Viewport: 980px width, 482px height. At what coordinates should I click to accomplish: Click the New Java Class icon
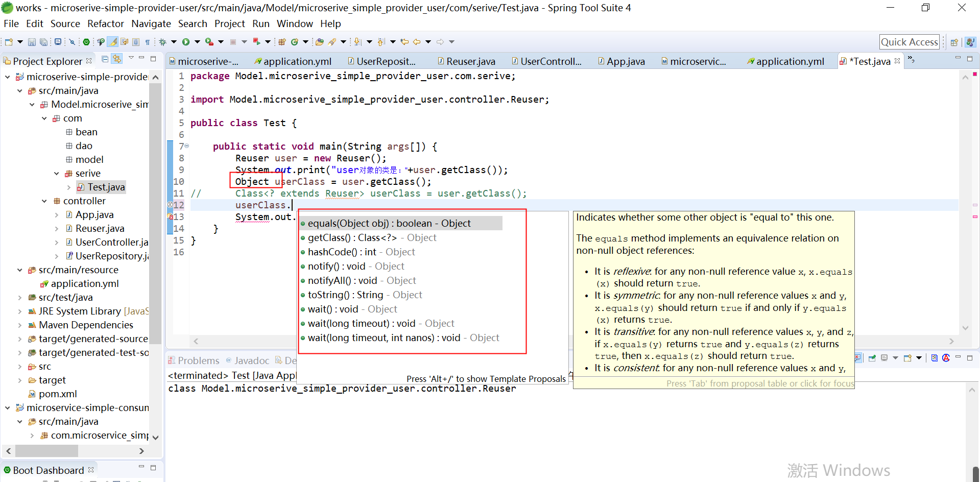pyautogui.click(x=295, y=42)
